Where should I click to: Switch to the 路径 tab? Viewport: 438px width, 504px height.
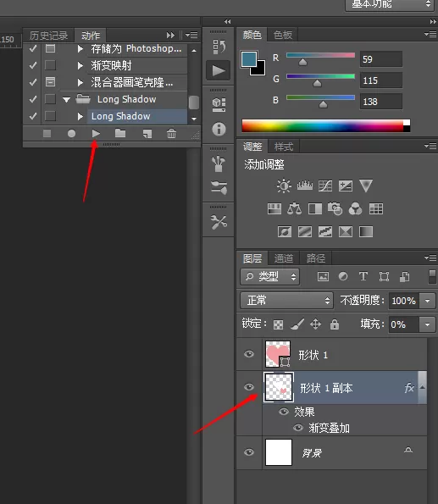[315, 258]
